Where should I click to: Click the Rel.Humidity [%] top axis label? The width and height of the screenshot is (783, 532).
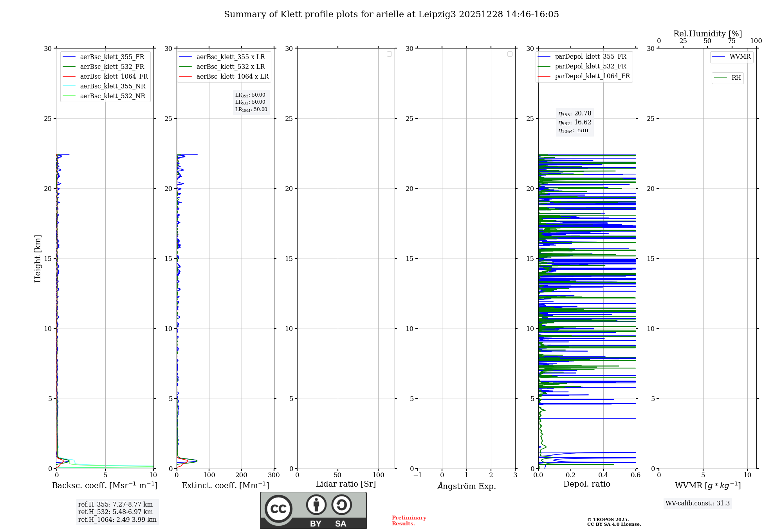[x=707, y=34]
